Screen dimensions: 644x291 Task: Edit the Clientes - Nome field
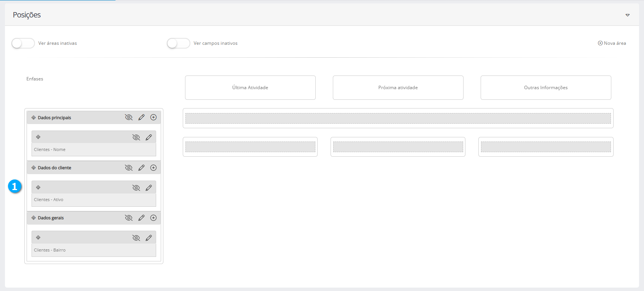149,137
